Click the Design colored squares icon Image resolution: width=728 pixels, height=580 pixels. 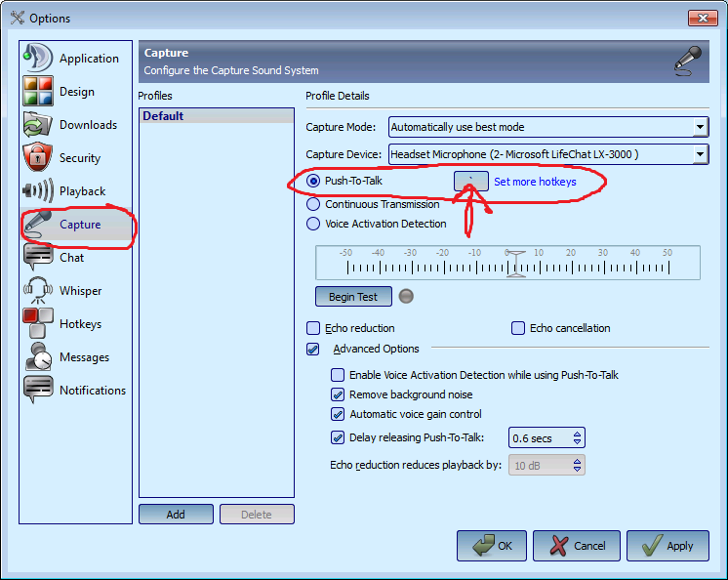[x=38, y=92]
